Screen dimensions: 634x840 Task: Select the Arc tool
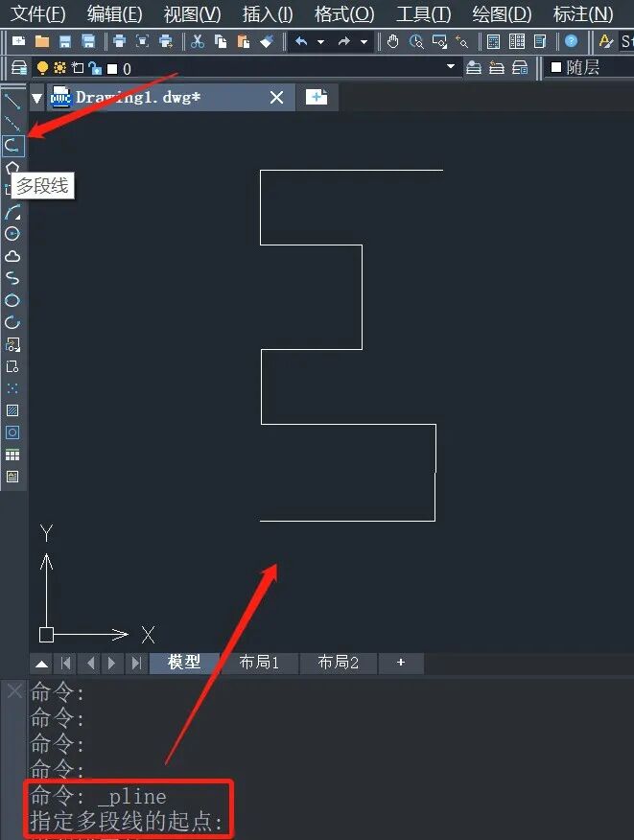pyautogui.click(x=12, y=212)
